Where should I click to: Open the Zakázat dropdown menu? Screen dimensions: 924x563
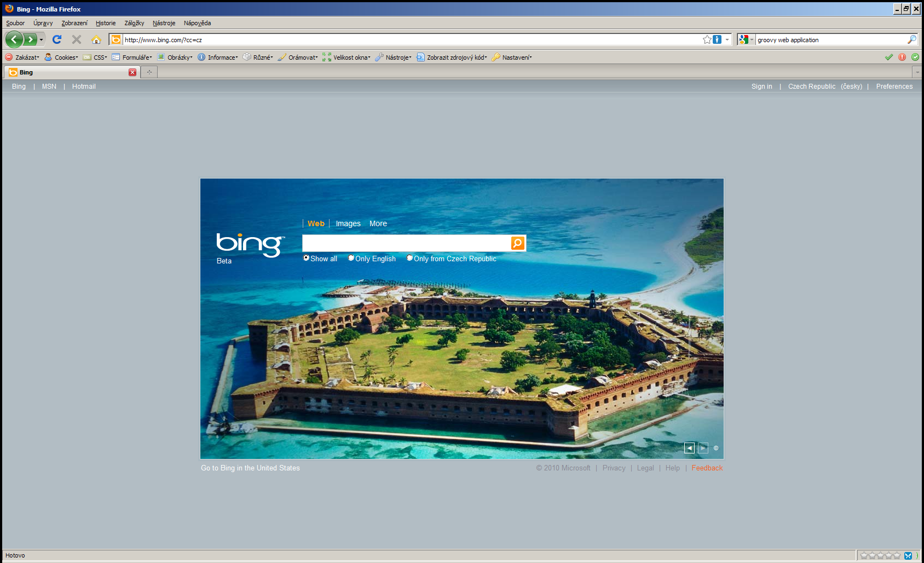(22, 57)
